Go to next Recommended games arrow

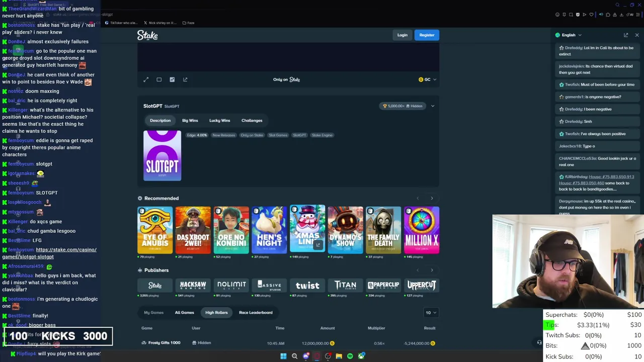(432, 198)
